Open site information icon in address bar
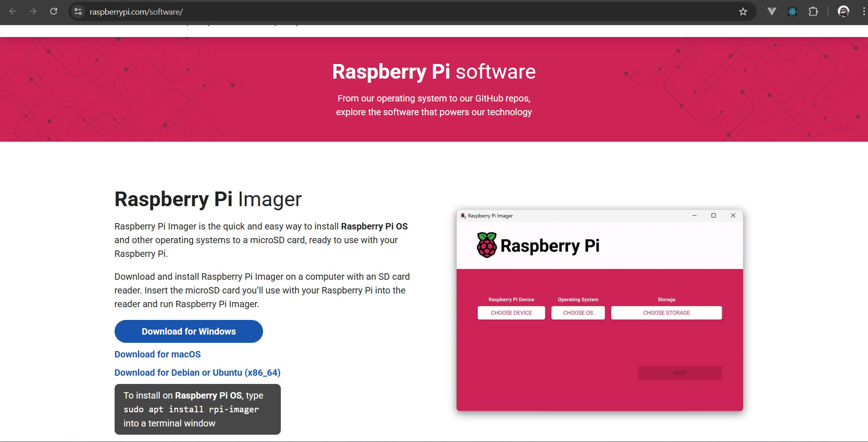 point(78,11)
